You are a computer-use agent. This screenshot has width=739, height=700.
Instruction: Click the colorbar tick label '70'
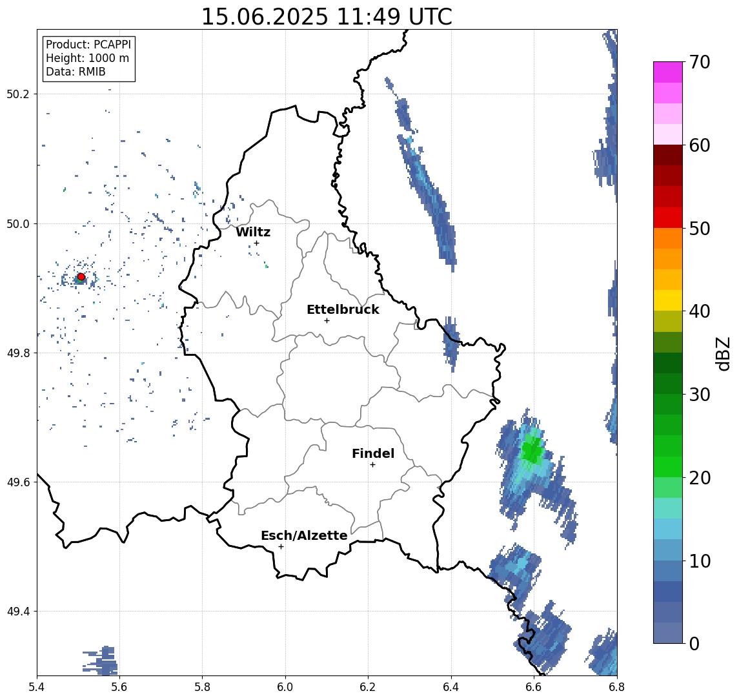click(699, 62)
